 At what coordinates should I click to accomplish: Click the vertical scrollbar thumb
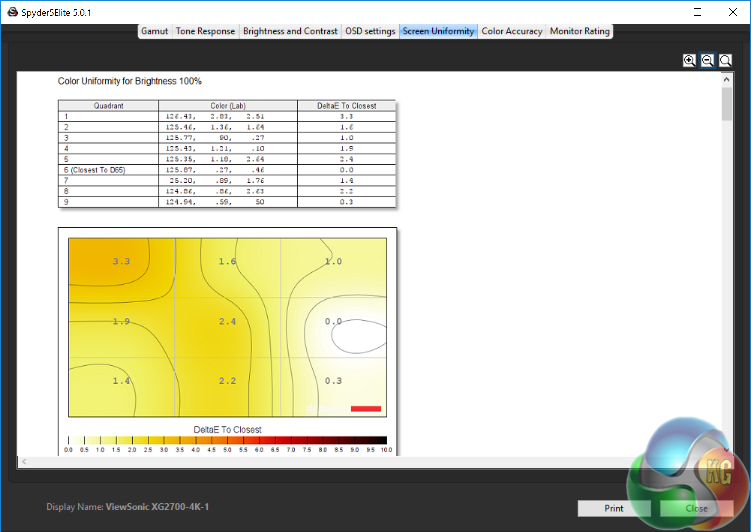click(x=727, y=103)
